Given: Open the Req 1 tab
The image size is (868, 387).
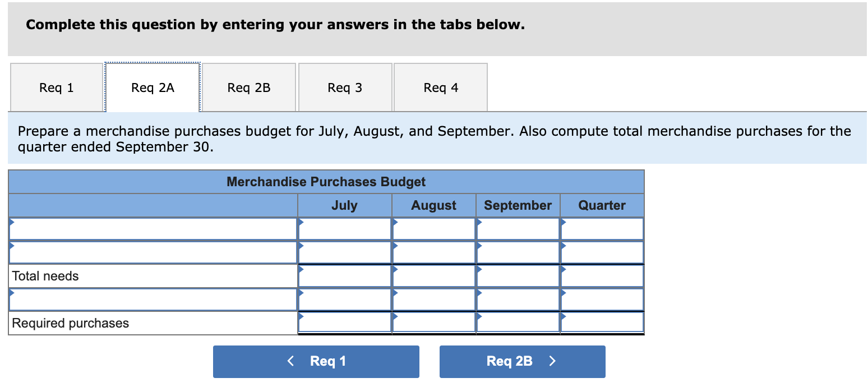Looking at the screenshot, I should pos(57,87).
